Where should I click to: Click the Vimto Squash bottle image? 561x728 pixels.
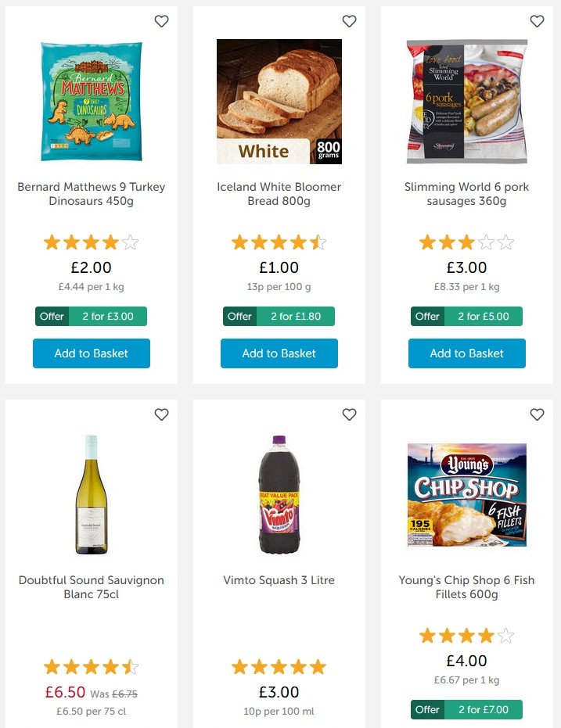coord(279,493)
